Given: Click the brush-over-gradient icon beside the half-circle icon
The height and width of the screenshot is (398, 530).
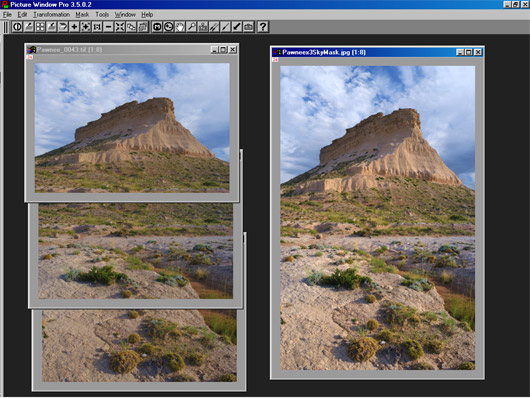Looking at the screenshot, I should [29, 27].
